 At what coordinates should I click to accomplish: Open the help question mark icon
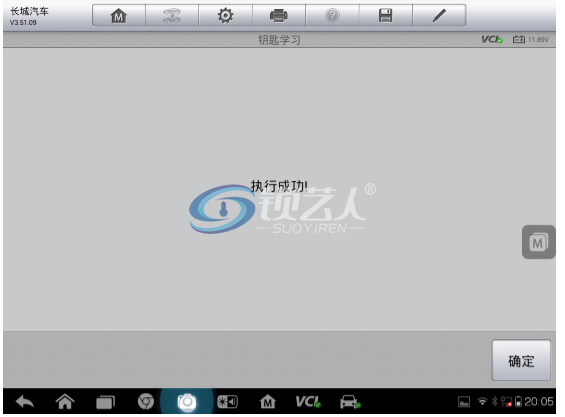click(332, 15)
